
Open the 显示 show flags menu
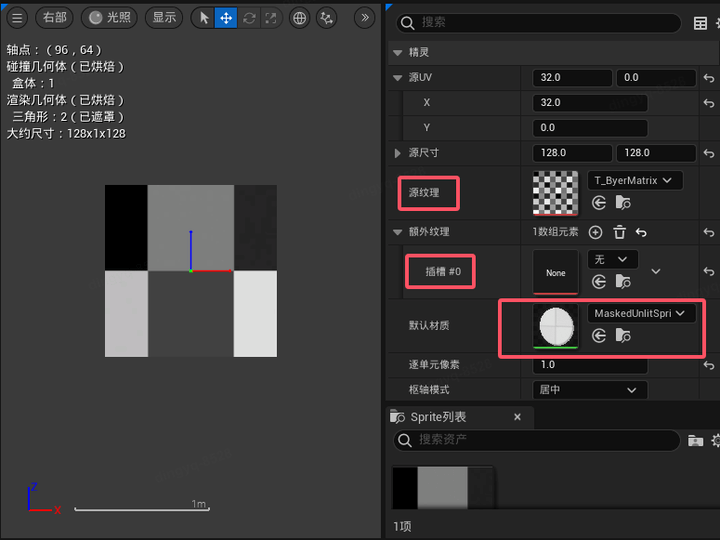[x=164, y=18]
